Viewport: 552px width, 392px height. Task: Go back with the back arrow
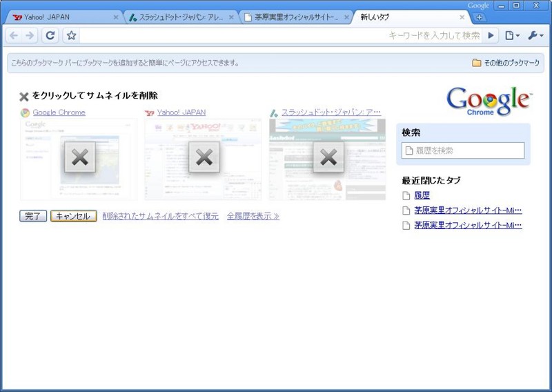point(14,35)
